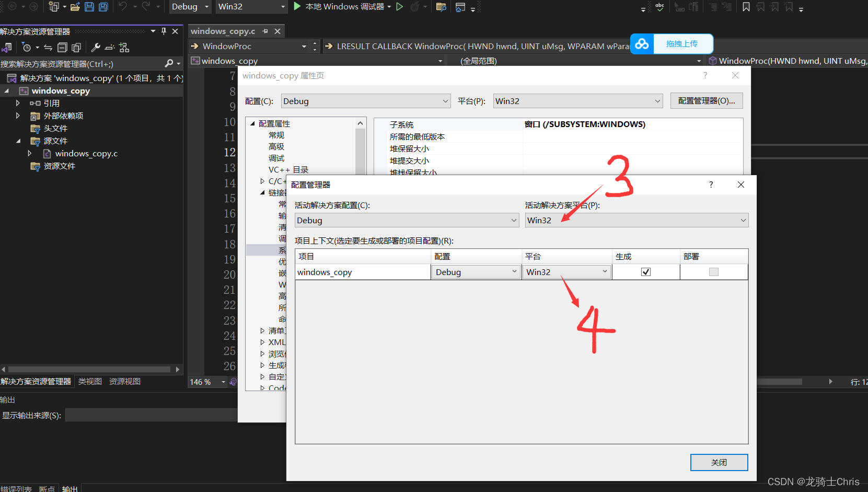The width and height of the screenshot is (868, 492).
Task: Uncheck the 生成 checkbox for windows_copy
Action: [x=646, y=271]
